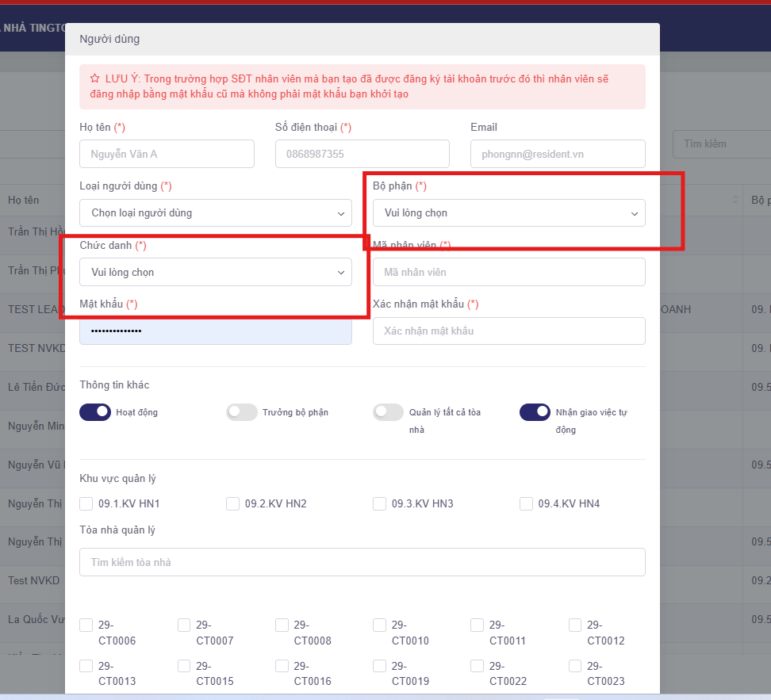This screenshot has width=771, height=700.
Task: Toggle the Hoạt động switch
Action: click(x=95, y=412)
